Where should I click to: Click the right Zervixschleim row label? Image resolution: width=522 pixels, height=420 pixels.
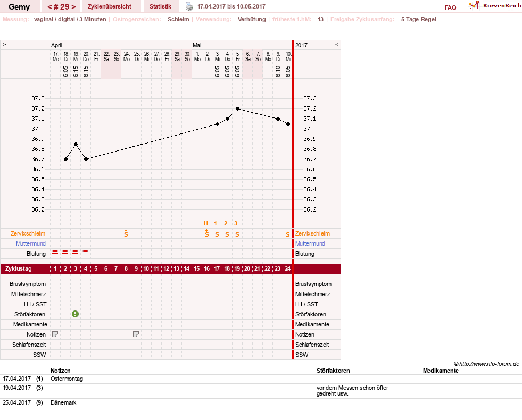pyautogui.click(x=312, y=233)
